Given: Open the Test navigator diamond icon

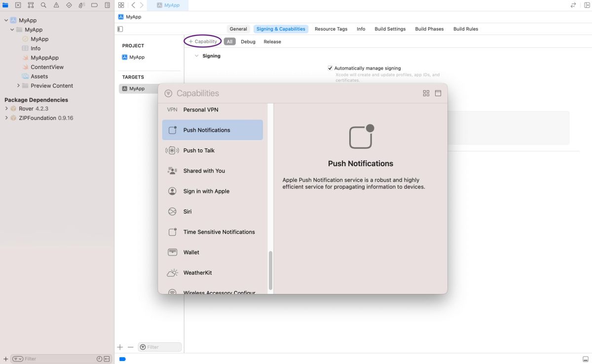Looking at the screenshot, I should click(69, 5).
